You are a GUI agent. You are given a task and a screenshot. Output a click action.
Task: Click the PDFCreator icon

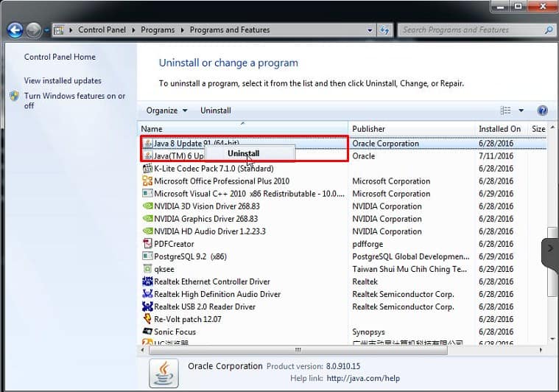(x=147, y=244)
